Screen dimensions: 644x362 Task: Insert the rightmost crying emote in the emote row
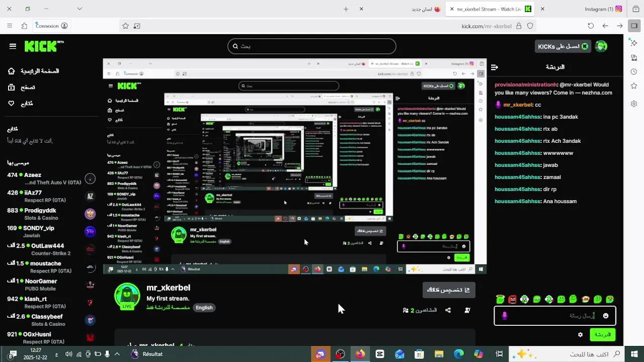pyautogui.click(x=610, y=299)
